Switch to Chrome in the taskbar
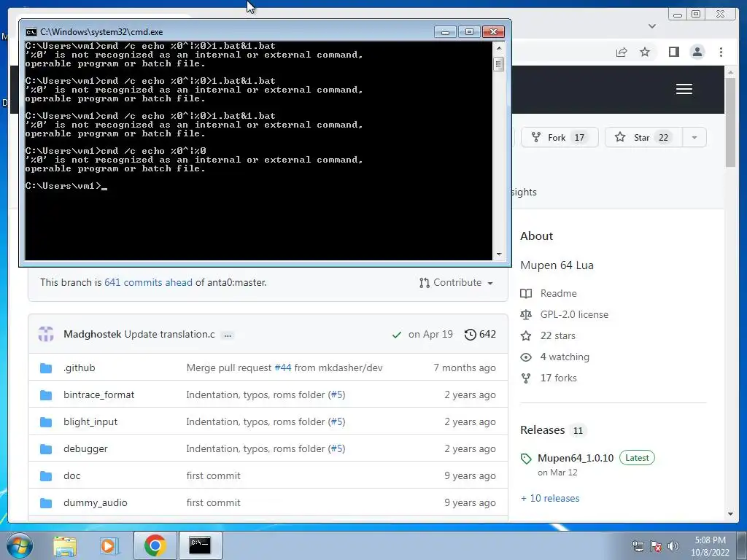 click(x=155, y=545)
